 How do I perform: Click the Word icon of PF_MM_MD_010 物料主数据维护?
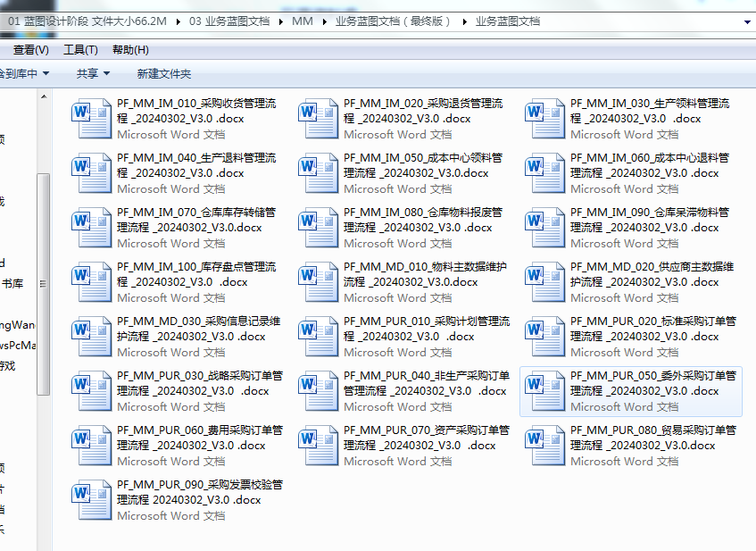[x=319, y=282]
